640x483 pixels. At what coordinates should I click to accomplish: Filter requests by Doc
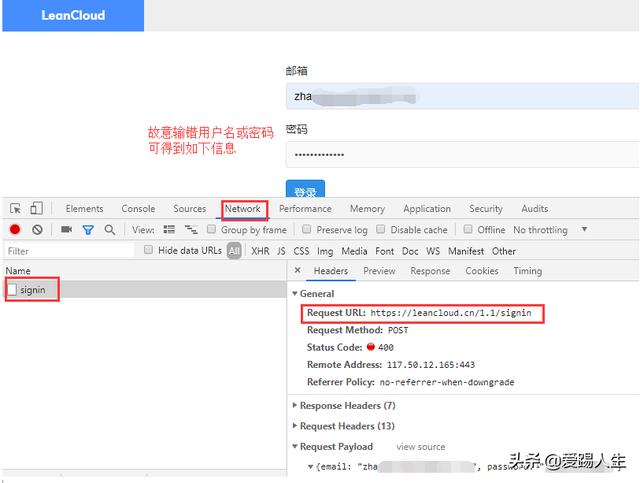(410, 251)
